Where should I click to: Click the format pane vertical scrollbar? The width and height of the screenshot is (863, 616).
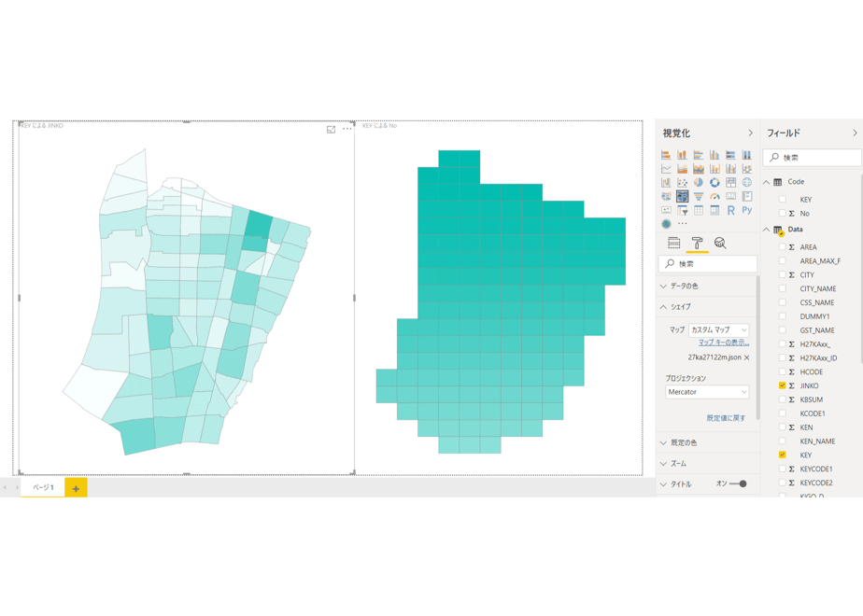[x=758, y=346]
